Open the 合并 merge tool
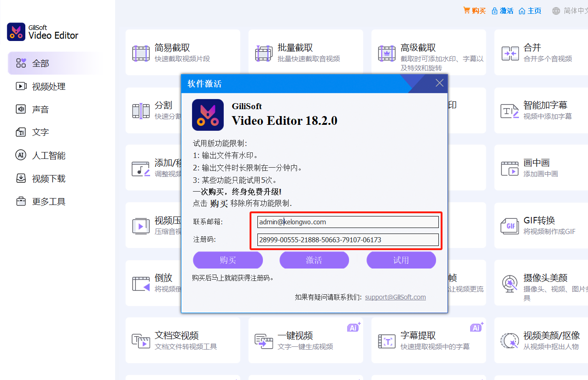 [541, 53]
